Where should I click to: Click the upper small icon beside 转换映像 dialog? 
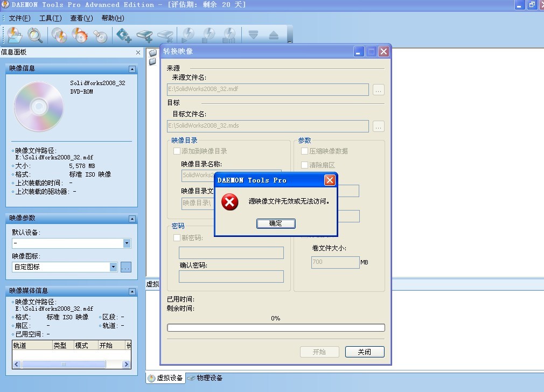152,53
